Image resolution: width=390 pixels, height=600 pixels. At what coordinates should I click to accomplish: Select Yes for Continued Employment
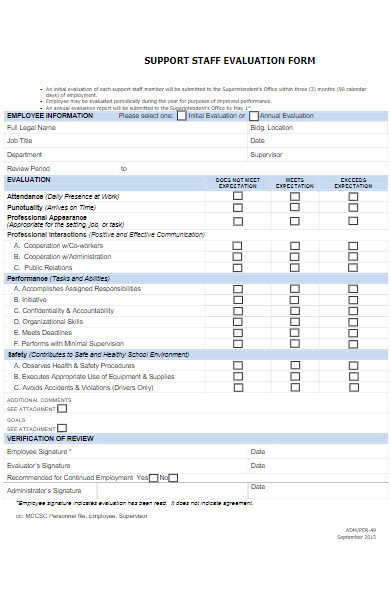pos(153,478)
